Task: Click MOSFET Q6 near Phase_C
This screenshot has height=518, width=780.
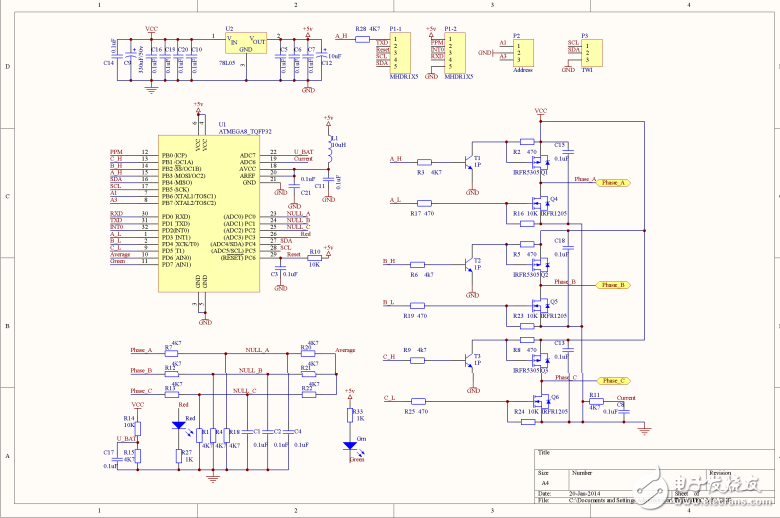Action: 541,402
